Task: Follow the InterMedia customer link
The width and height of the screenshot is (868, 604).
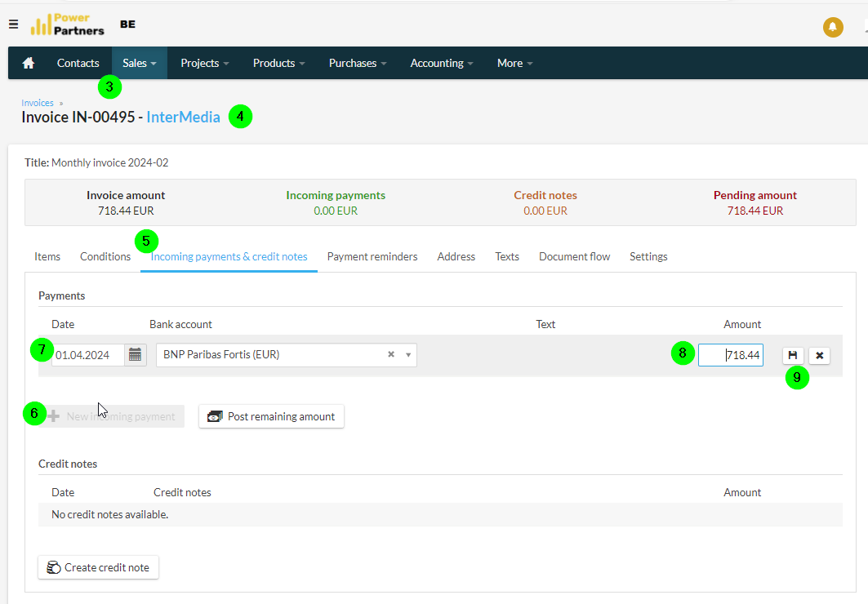Action: coord(183,118)
